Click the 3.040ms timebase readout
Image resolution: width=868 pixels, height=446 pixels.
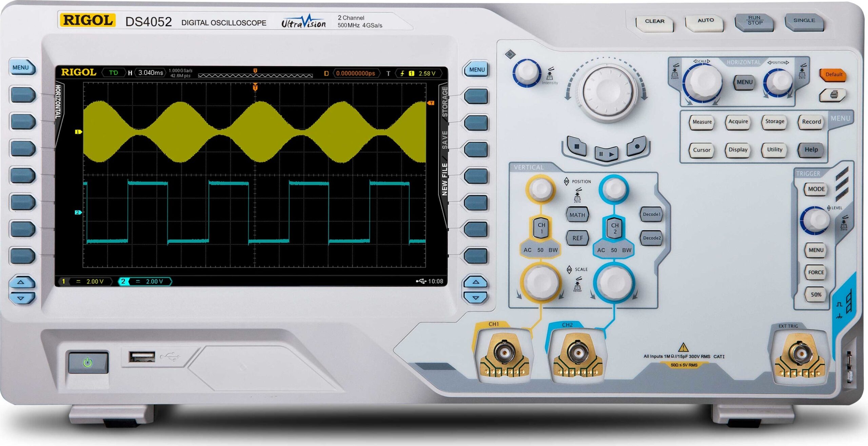151,73
